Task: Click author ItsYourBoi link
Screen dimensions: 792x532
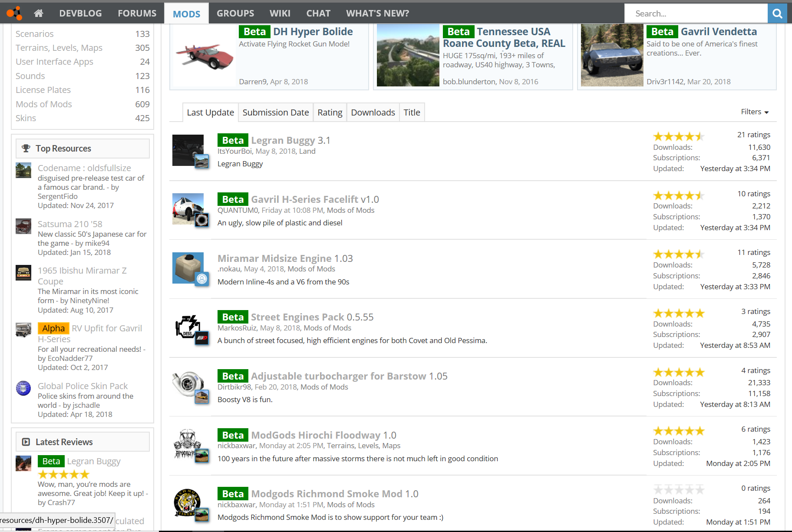Action: [x=234, y=151]
